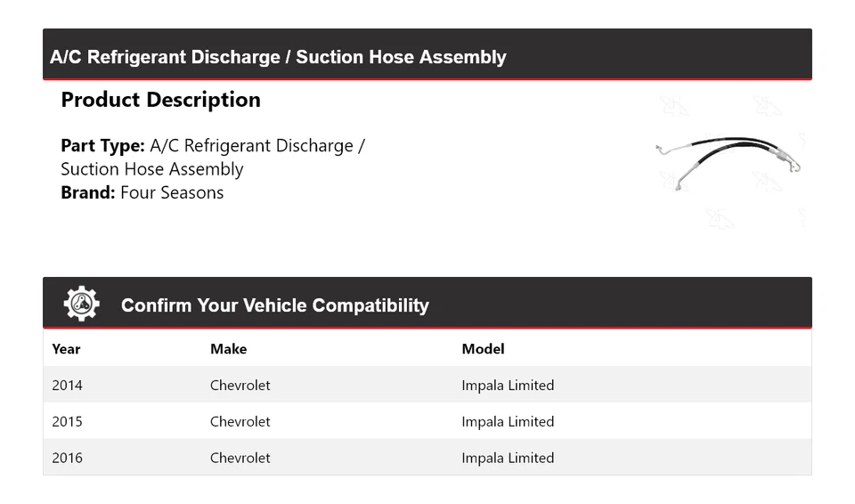Click the gear compatibility icon

coord(81,305)
